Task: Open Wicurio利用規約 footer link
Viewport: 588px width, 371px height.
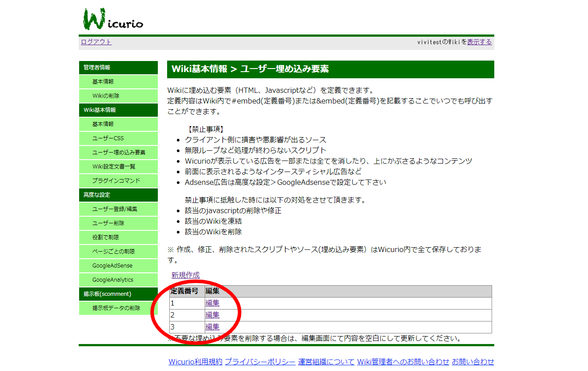Action: [195, 362]
